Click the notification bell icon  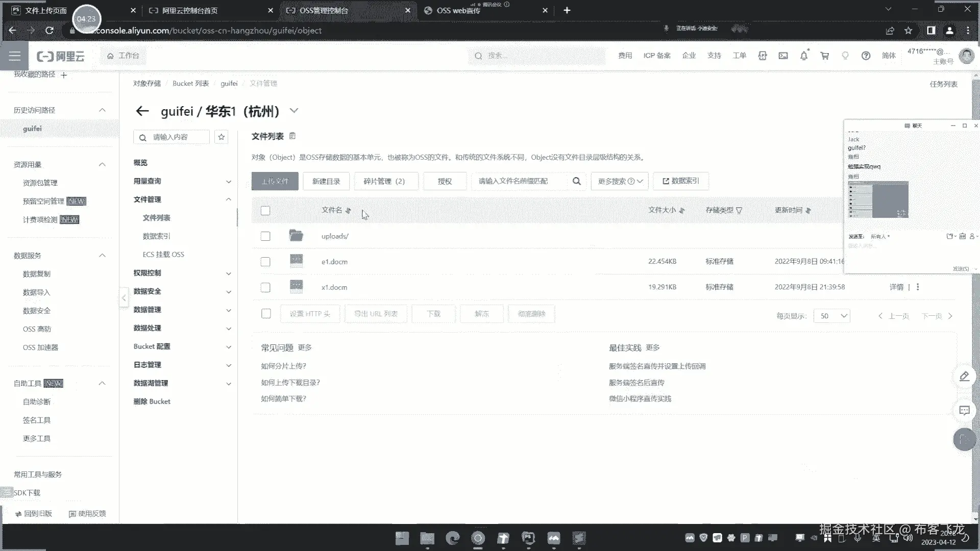[804, 56]
